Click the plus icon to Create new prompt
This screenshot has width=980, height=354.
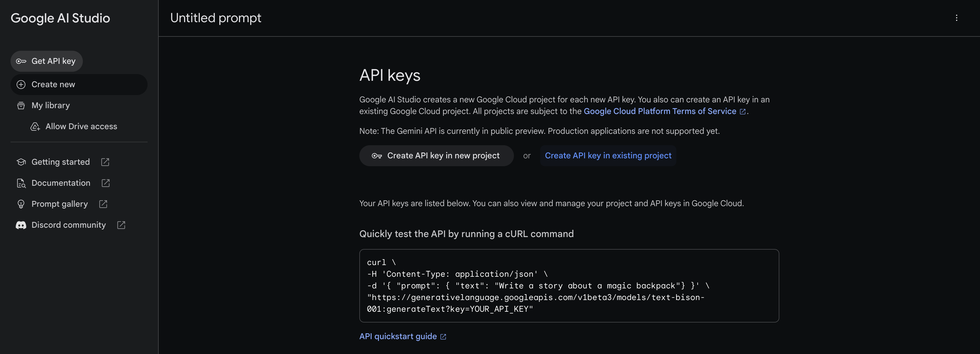coord(20,84)
